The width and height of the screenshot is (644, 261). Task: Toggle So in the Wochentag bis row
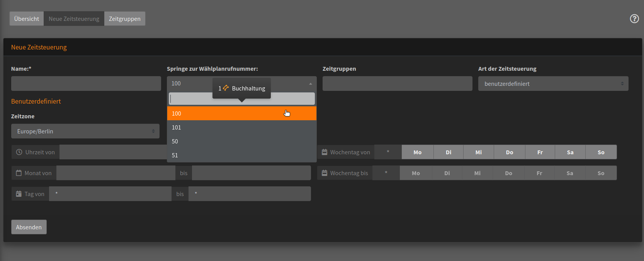[x=601, y=173]
